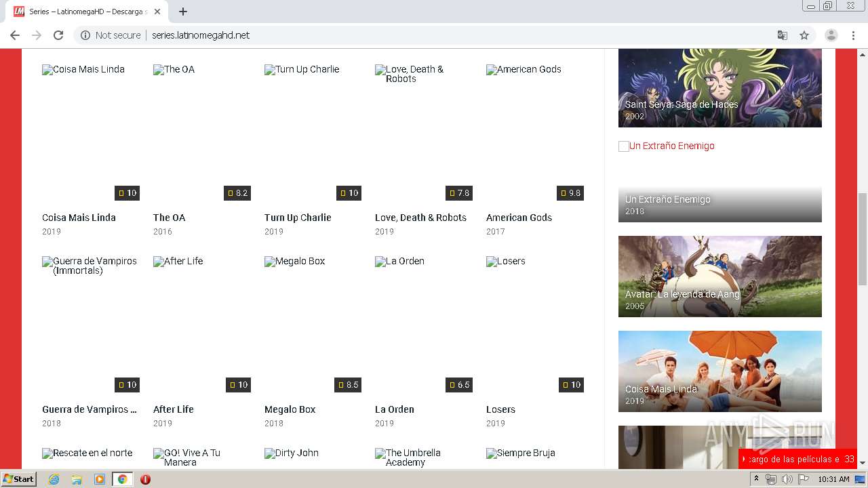Click the Guerra de Vampiros title link
This screenshot has height=488, width=868.
pyautogui.click(x=90, y=409)
